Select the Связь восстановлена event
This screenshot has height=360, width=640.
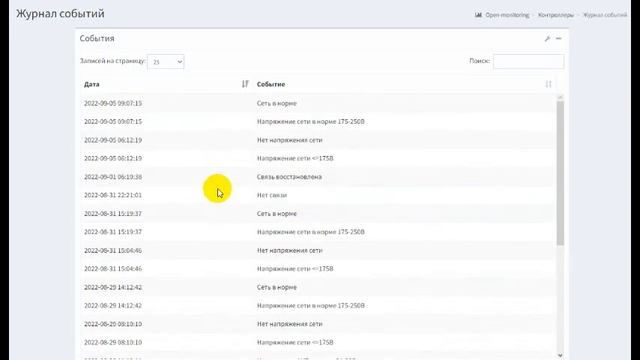[x=289, y=177]
